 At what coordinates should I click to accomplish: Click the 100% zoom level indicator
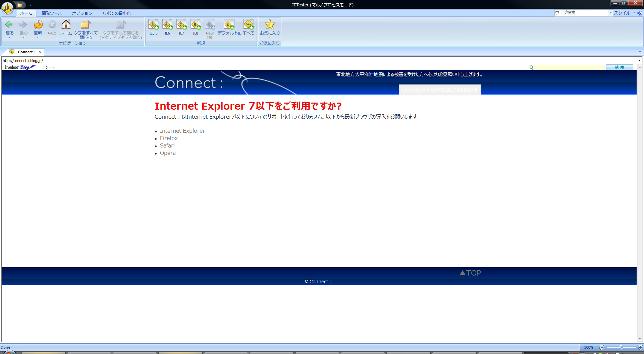point(589,347)
